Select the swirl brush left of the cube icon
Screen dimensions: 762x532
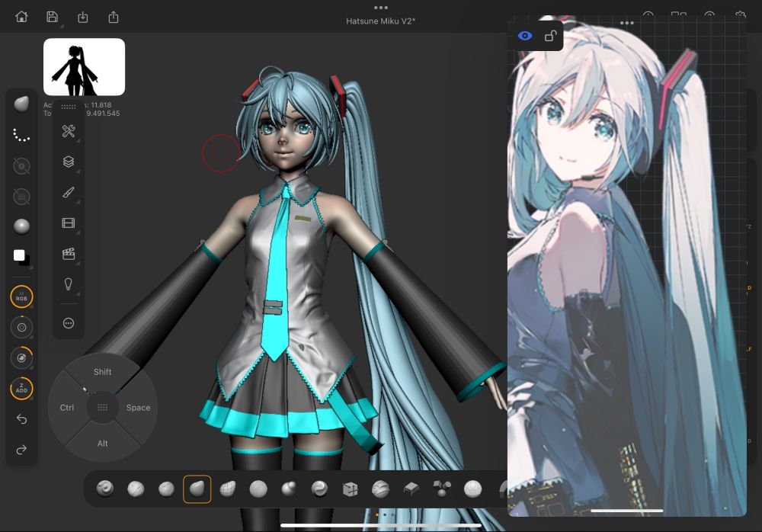coord(319,489)
